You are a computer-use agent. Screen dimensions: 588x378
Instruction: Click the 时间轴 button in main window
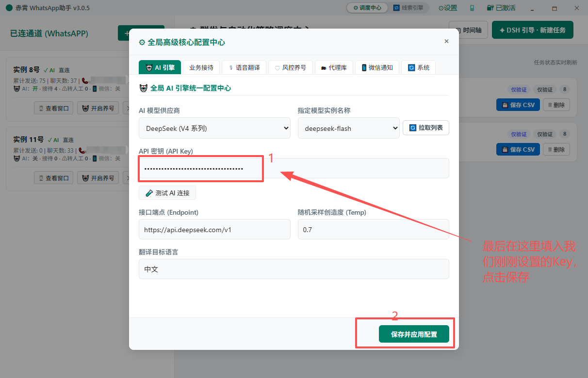(469, 30)
